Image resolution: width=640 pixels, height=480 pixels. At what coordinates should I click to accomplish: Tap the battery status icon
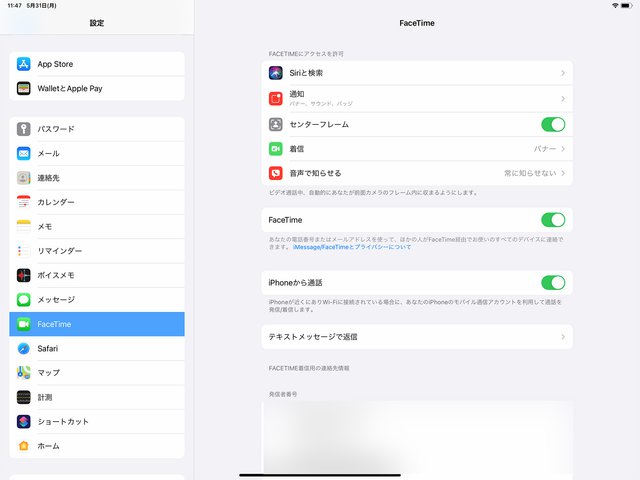tap(627, 6)
